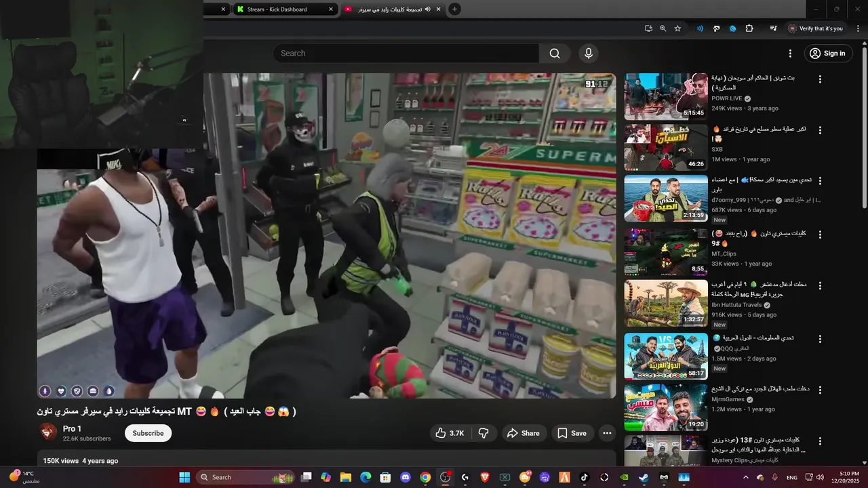Open NVIDIA app from the taskbar
This screenshot has width=868, height=488.
(624, 477)
